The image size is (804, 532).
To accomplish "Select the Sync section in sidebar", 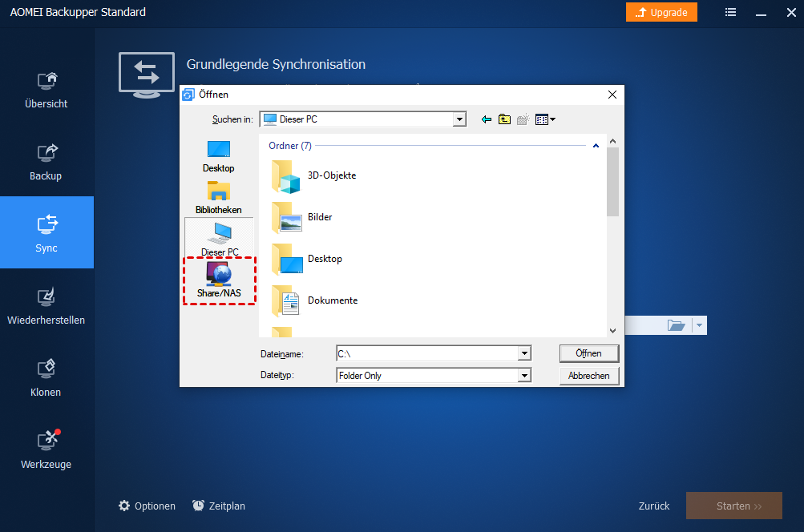I will (x=46, y=232).
